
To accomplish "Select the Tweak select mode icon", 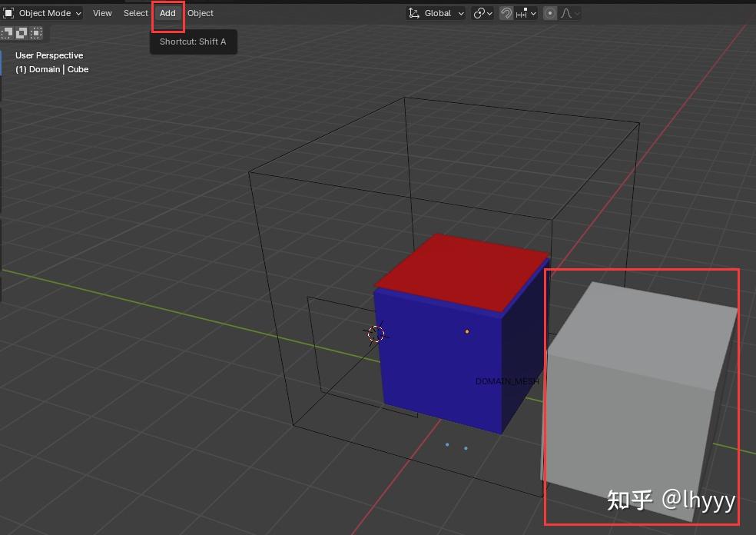I will pos(7,33).
